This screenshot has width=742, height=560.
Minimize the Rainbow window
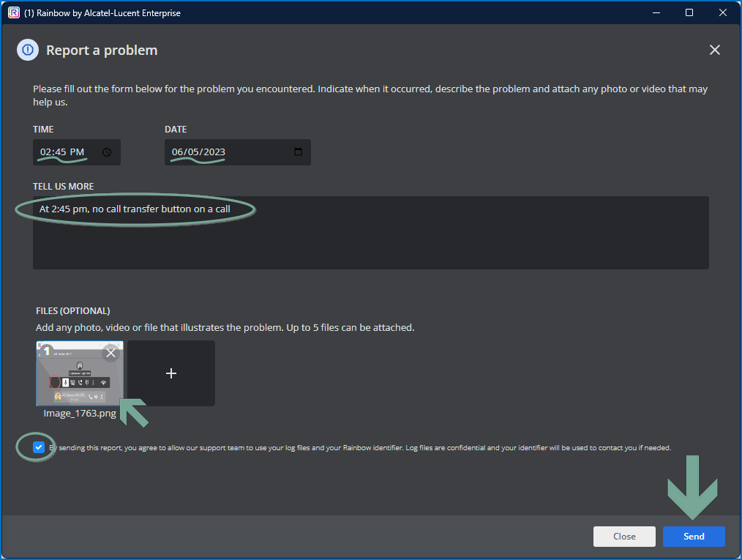pyautogui.click(x=655, y=12)
